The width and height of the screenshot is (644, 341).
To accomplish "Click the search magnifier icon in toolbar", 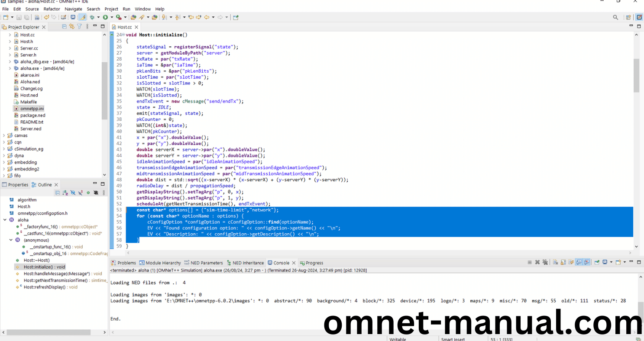I will point(615,17).
